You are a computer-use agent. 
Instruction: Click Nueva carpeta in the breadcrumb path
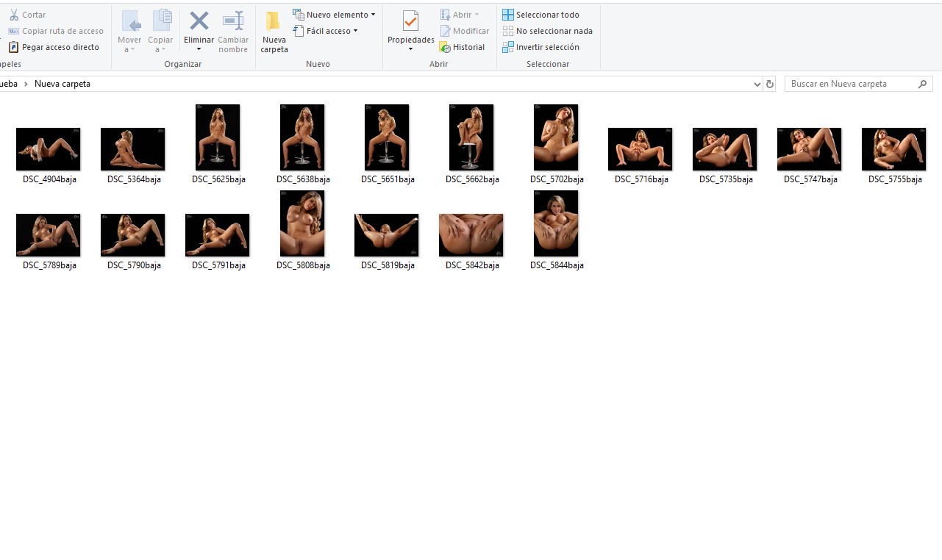pyautogui.click(x=63, y=84)
